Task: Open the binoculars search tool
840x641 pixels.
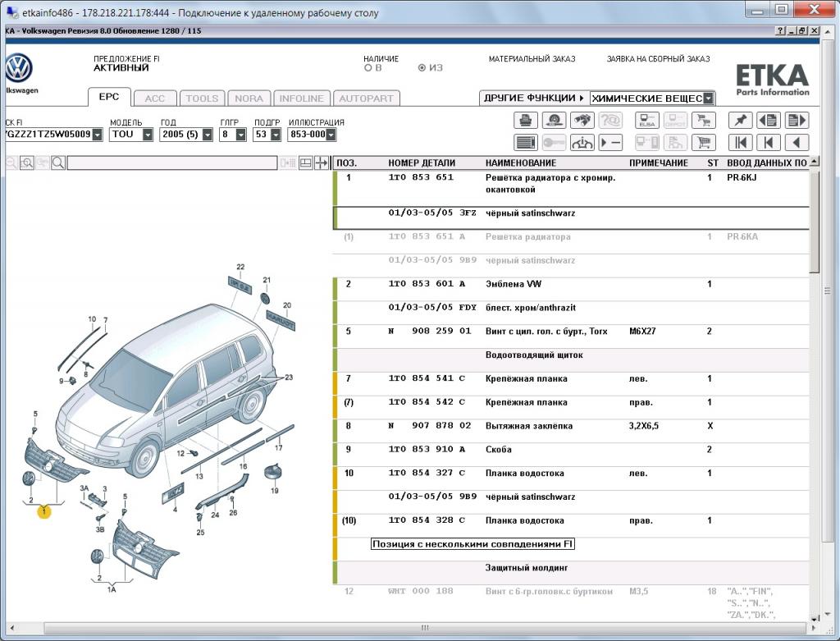Action: coord(582,120)
